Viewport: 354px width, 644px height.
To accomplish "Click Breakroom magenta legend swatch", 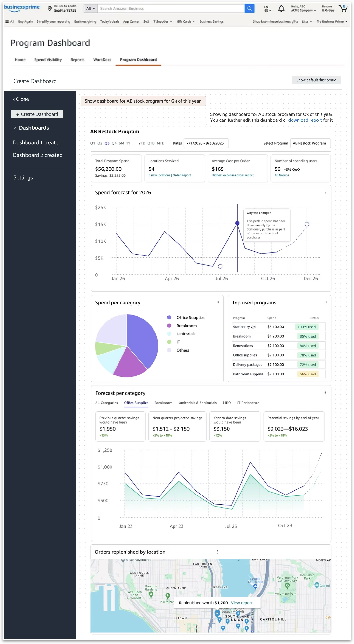I will [169, 326].
